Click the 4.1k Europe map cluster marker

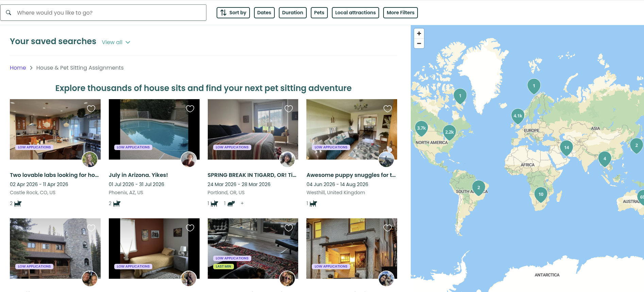pos(518,116)
